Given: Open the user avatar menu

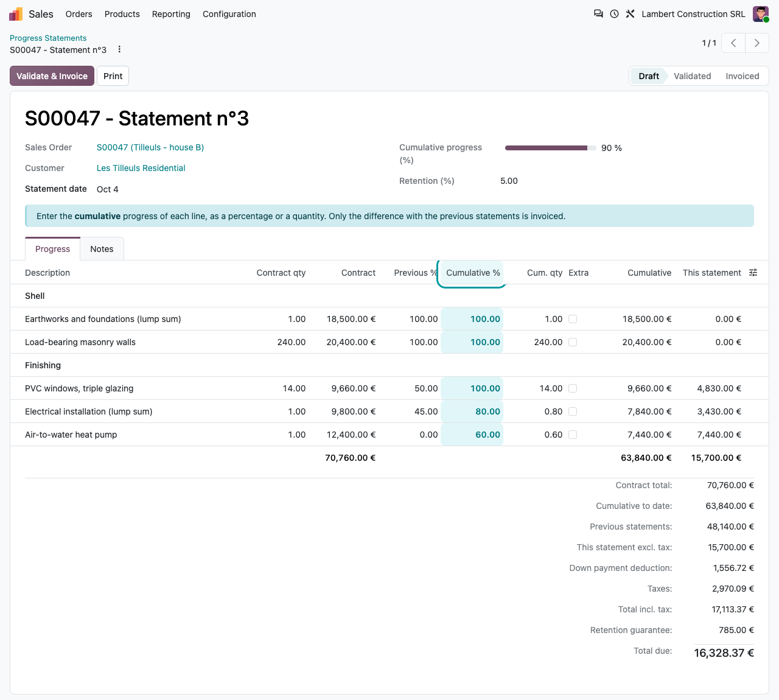Looking at the screenshot, I should tap(761, 14).
